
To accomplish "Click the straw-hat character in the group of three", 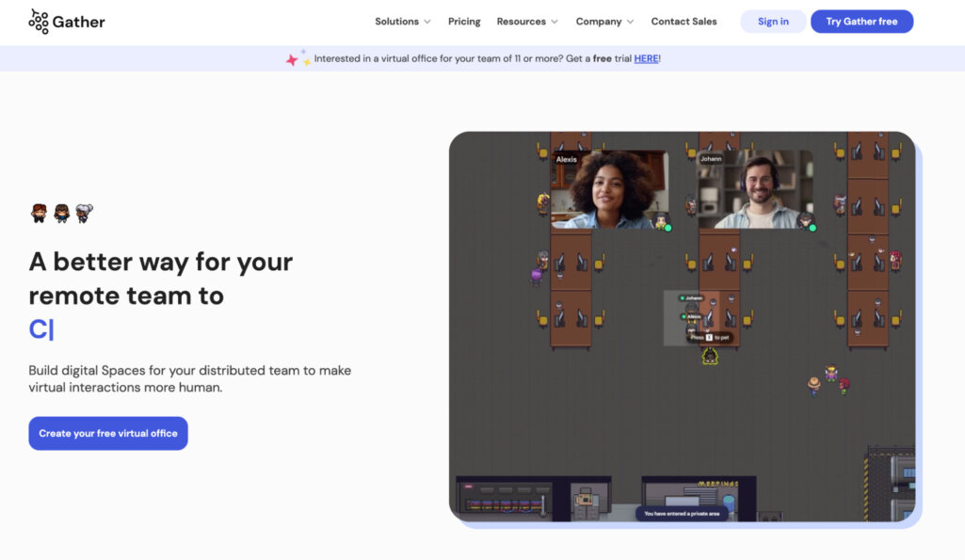I will [814, 384].
